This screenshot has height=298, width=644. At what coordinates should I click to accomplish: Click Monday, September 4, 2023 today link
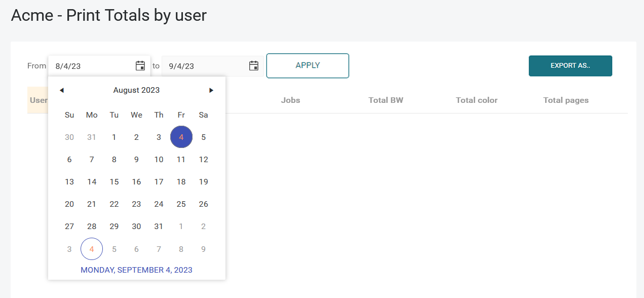coord(136,270)
